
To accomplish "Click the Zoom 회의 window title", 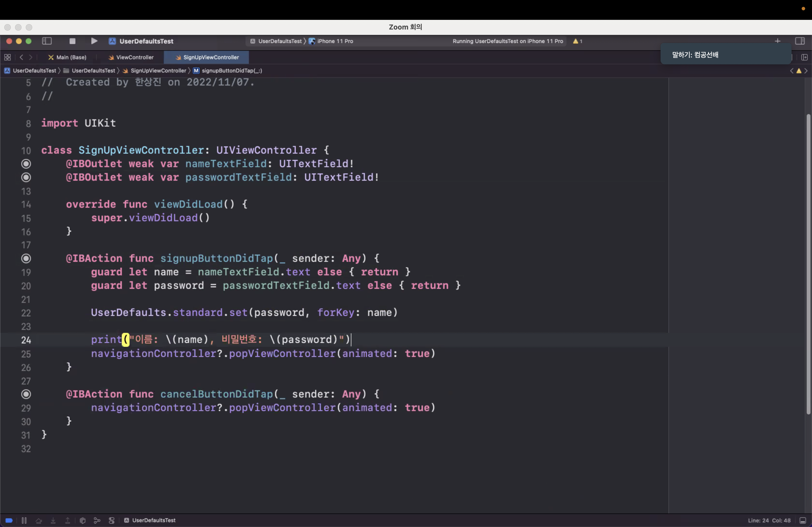I will click(405, 27).
